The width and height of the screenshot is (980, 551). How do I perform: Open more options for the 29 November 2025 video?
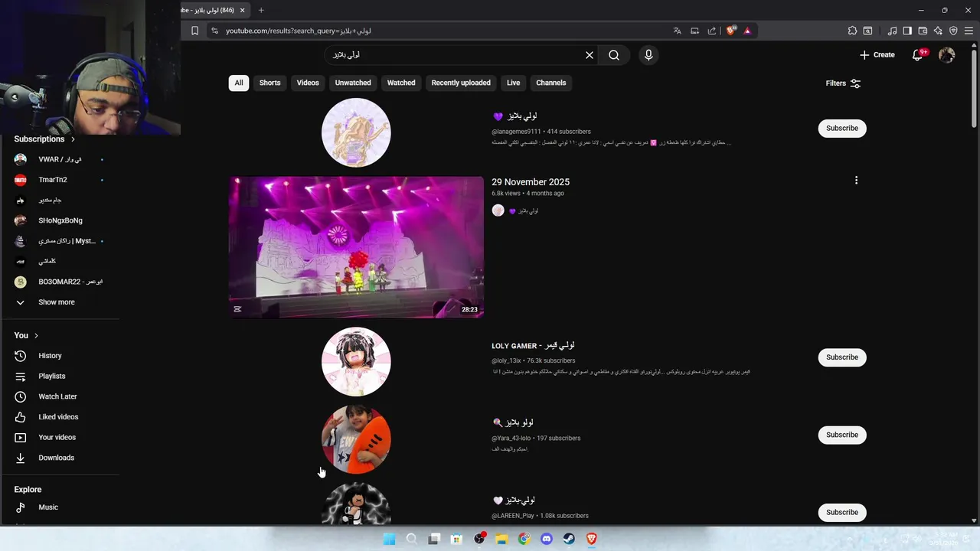click(856, 181)
